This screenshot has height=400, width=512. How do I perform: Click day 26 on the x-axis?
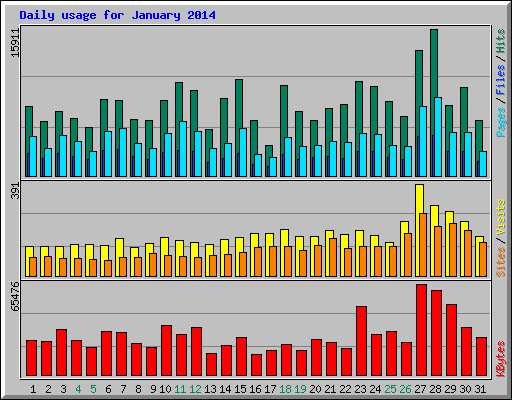(405, 389)
